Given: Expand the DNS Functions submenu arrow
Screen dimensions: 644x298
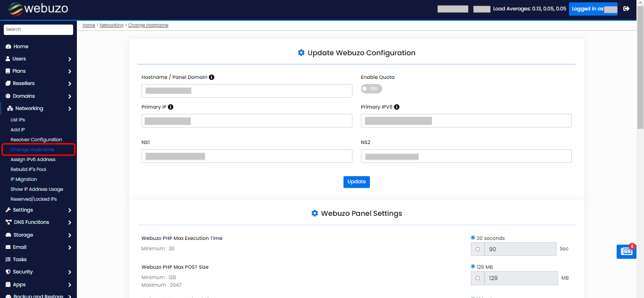Looking at the screenshot, I should [69, 222].
